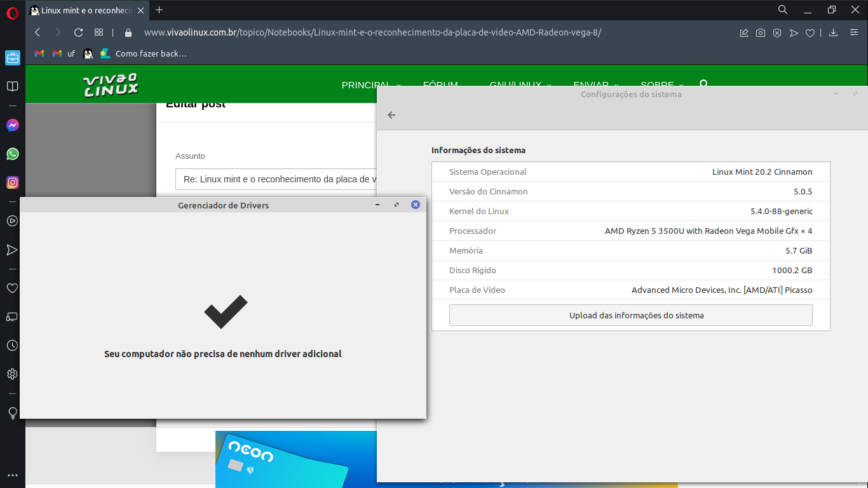This screenshot has height=488, width=868.
Task: Open Instagram in Opera sidebar
Action: (x=12, y=182)
